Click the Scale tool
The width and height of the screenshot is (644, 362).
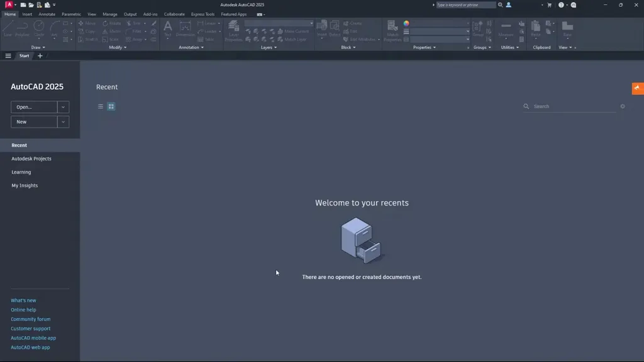tap(111, 40)
